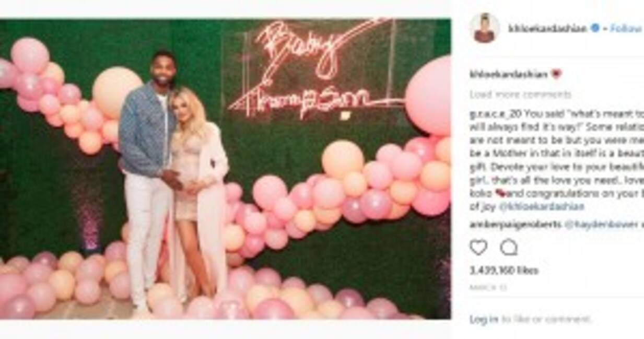Open amberpaigeroberts commenter profile
644x339 pixels.
pyautogui.click(x=516, y=225)
